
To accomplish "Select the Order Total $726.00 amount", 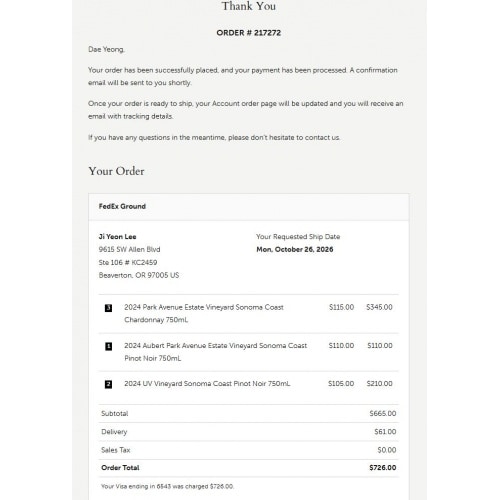I will (383, 468).
